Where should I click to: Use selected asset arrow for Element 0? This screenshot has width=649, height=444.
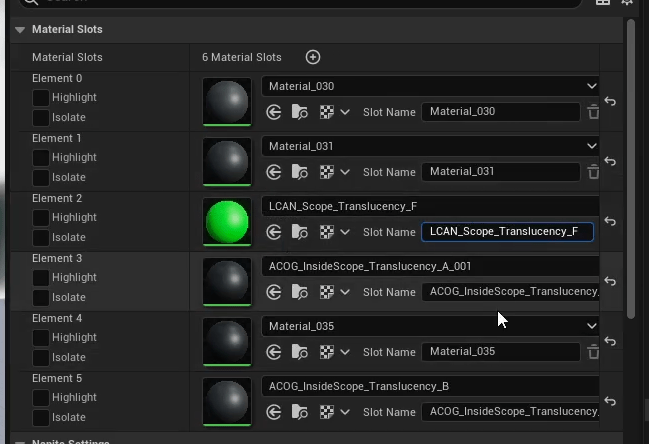click(x=274, y=112)
